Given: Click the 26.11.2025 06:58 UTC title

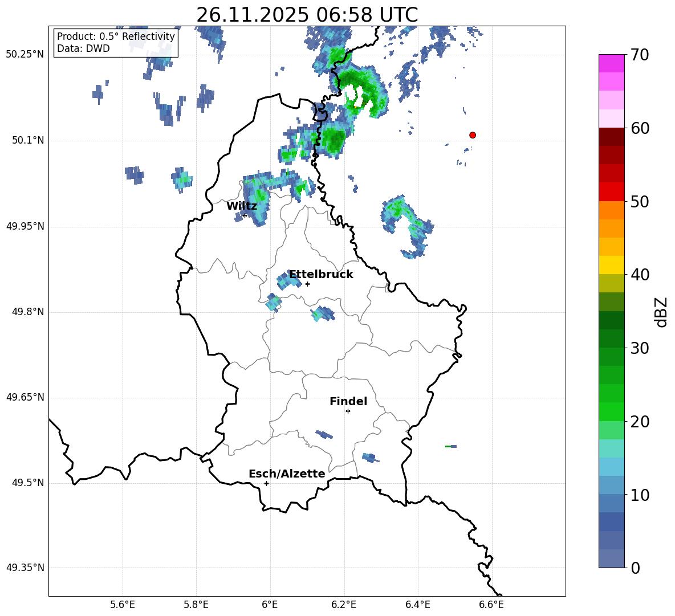Looking at the screenshot, I should [x=307, y=15].
